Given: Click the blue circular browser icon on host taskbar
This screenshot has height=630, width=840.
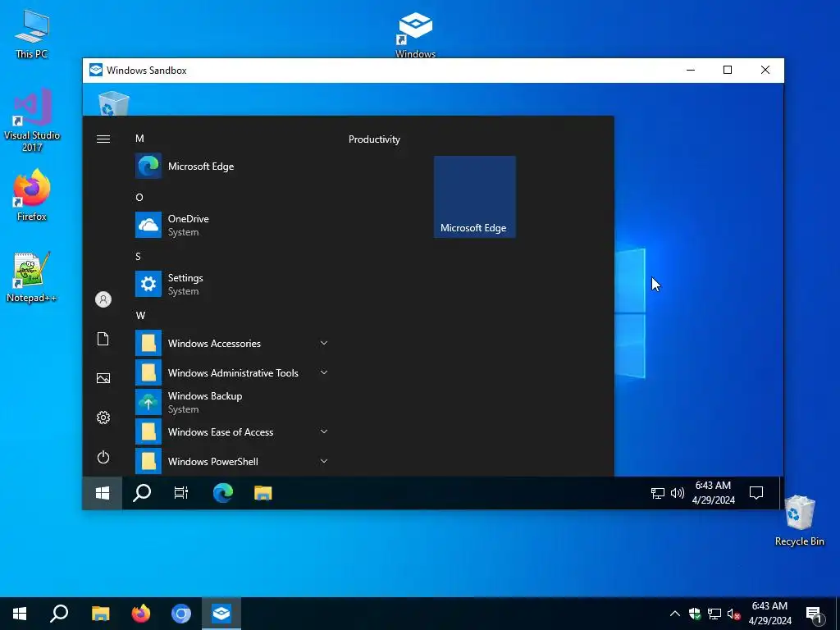Looking at the screenshot, I should [x=181, y=614].
